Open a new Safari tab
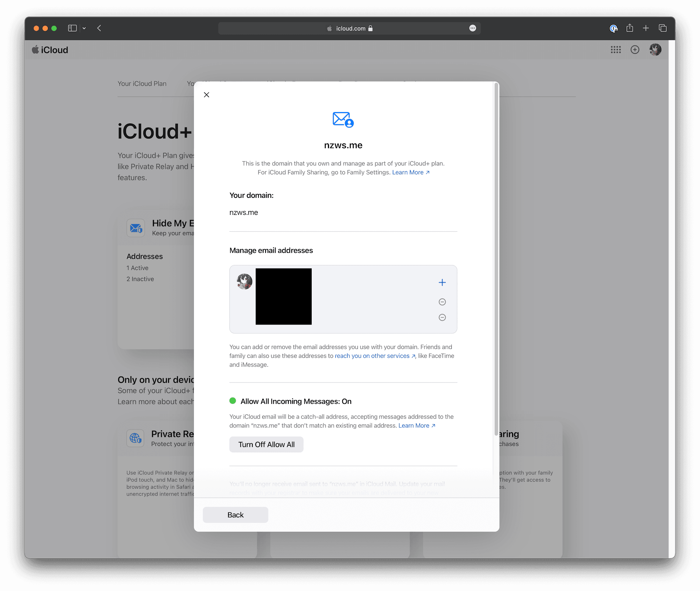Screen dimensions: 700x591 646,28
